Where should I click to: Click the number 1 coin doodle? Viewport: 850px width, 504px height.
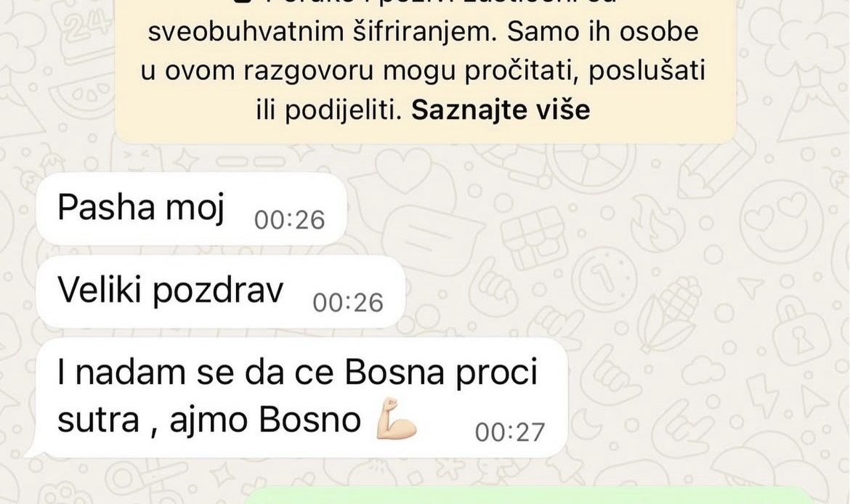[604, 277]
